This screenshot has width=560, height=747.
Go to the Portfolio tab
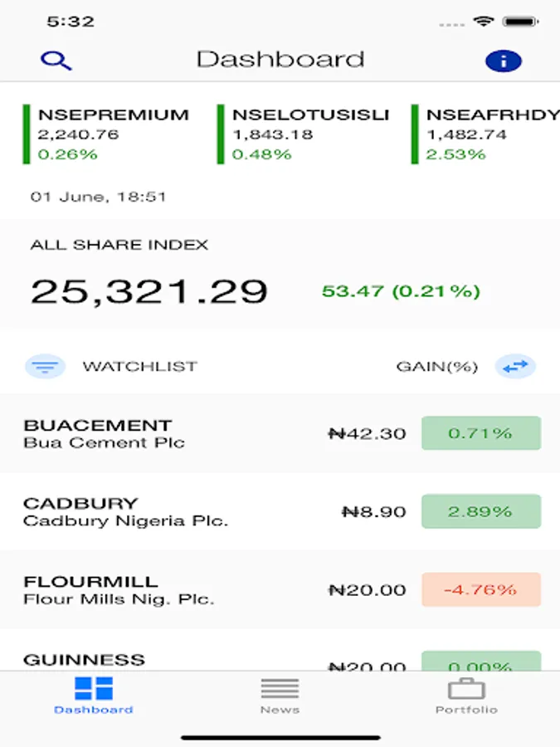[466, 695]
